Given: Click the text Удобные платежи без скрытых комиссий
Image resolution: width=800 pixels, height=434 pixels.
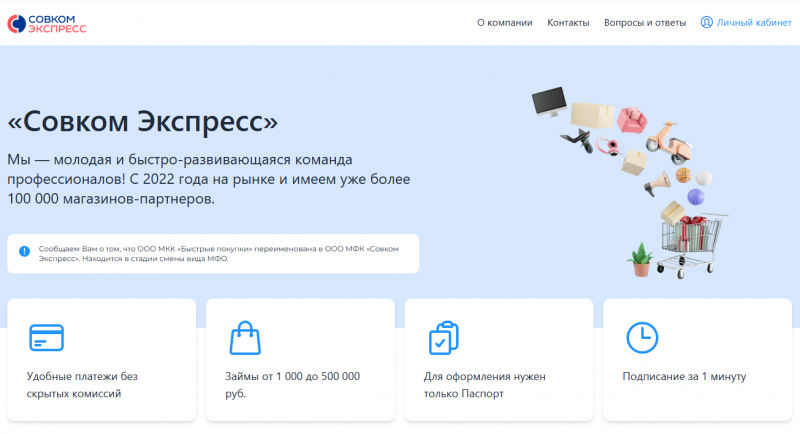Looking at the screenshot, I should pos(82,385).
